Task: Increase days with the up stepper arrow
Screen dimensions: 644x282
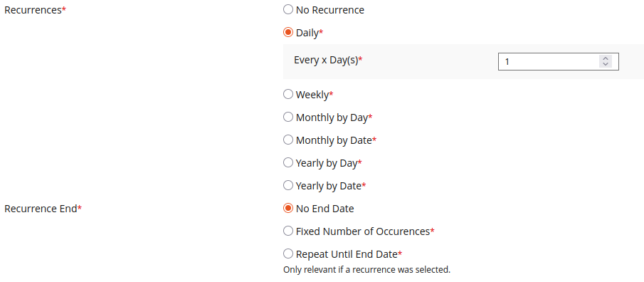Action: click(606, 58)
